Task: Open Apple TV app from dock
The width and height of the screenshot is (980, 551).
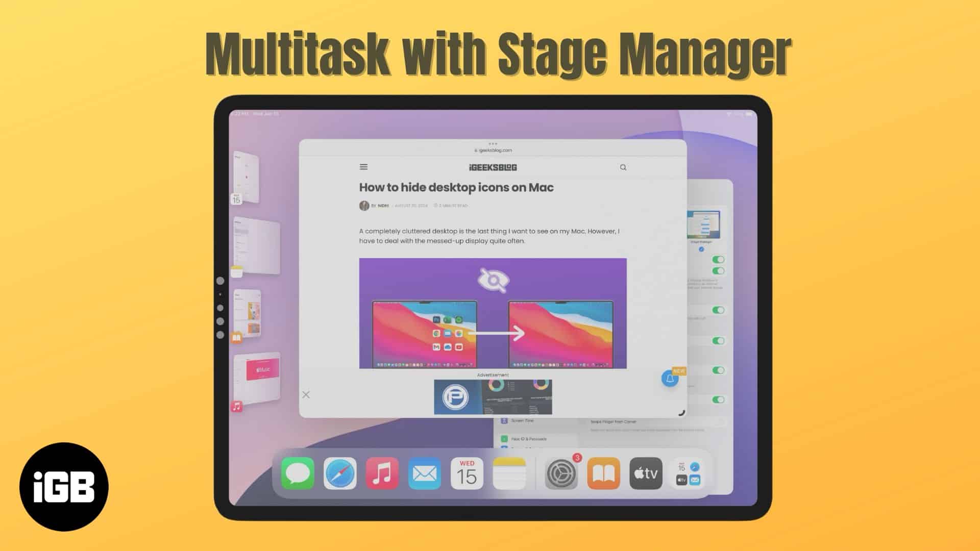Action: coord(646,474)
